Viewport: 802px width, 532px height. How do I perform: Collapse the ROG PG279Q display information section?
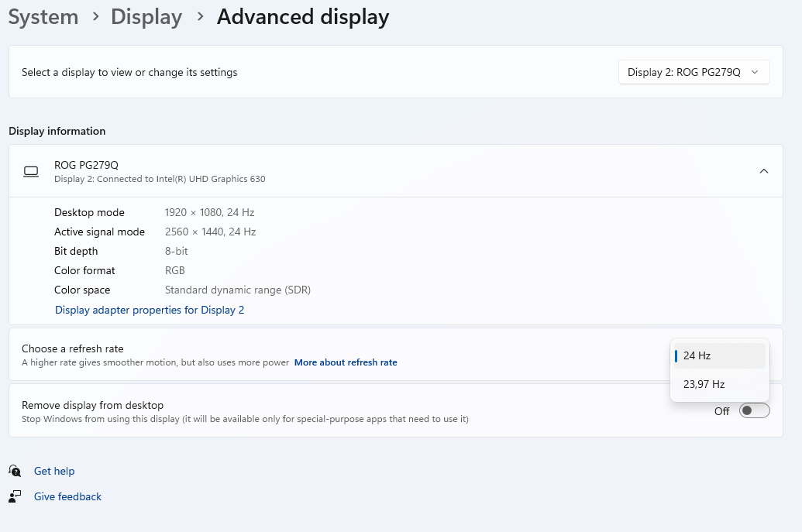[763, 171]
